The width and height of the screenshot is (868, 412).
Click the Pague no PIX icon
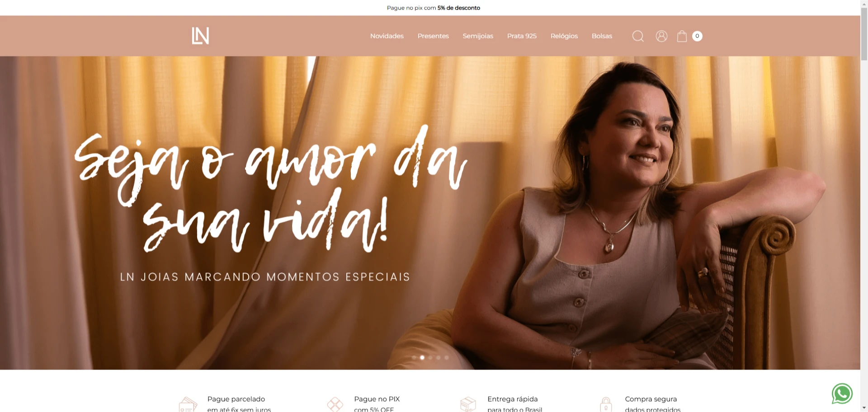(335, 404)
